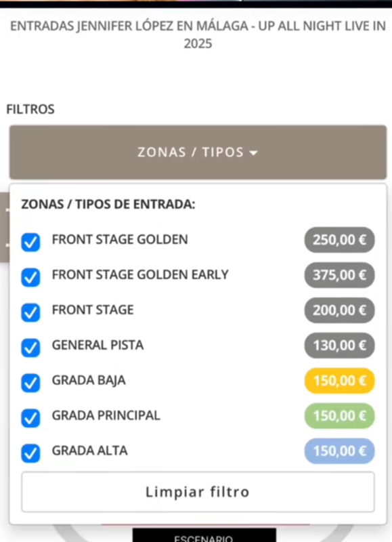Viewport: 392px width, 542px height.
Task: Toggle the GRADA PRINCIPAL checkbox
Action: 30,418
